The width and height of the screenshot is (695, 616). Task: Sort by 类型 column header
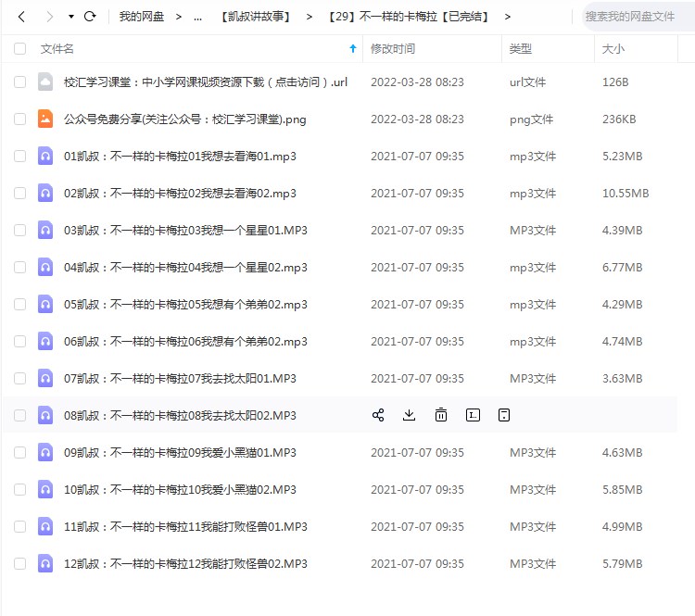[x=521, y=49]
